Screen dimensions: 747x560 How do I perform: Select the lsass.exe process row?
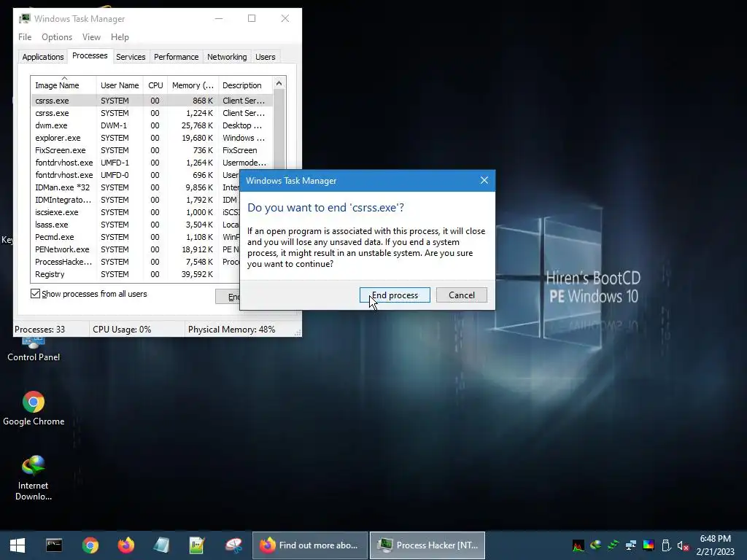click(135, 225)
